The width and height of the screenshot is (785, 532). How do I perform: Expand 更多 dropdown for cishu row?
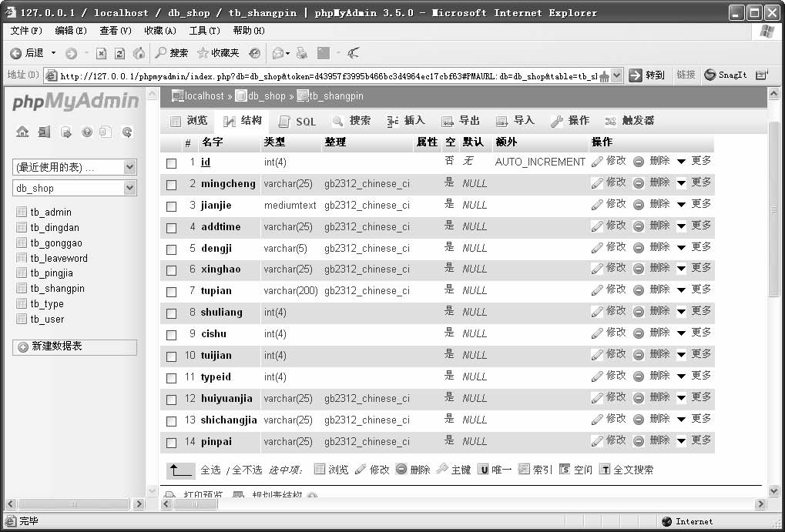(x=694, y=333)
